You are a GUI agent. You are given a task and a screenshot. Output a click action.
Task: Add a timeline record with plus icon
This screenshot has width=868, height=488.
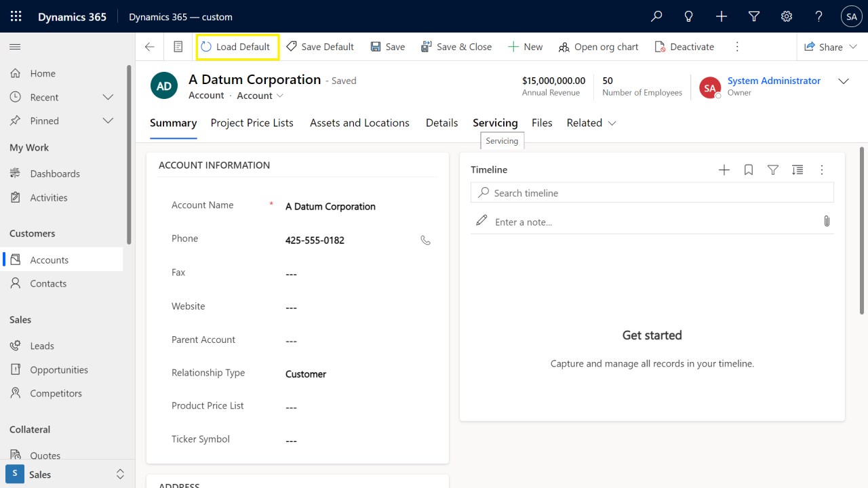tap(724, 170)
